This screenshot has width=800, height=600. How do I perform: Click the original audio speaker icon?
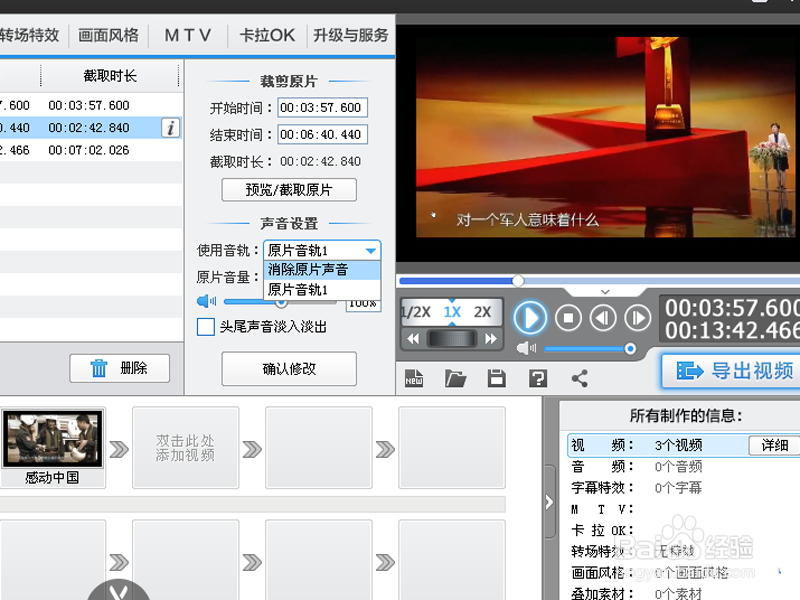(206, 301)
